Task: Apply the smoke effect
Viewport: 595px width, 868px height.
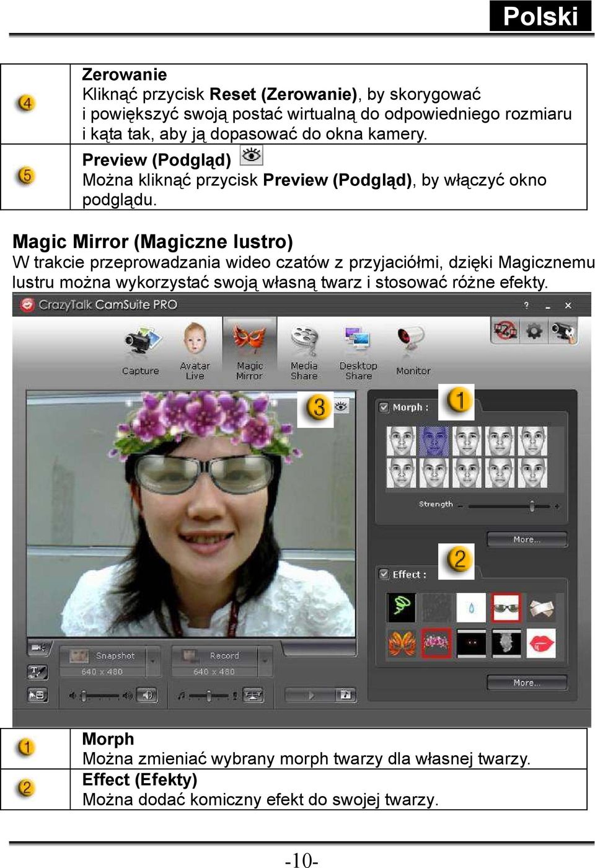Action: tap(506, 643)
